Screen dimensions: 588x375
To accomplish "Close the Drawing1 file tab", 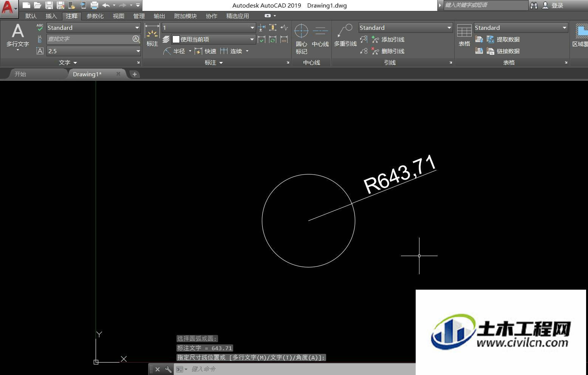I will (118, 74).
